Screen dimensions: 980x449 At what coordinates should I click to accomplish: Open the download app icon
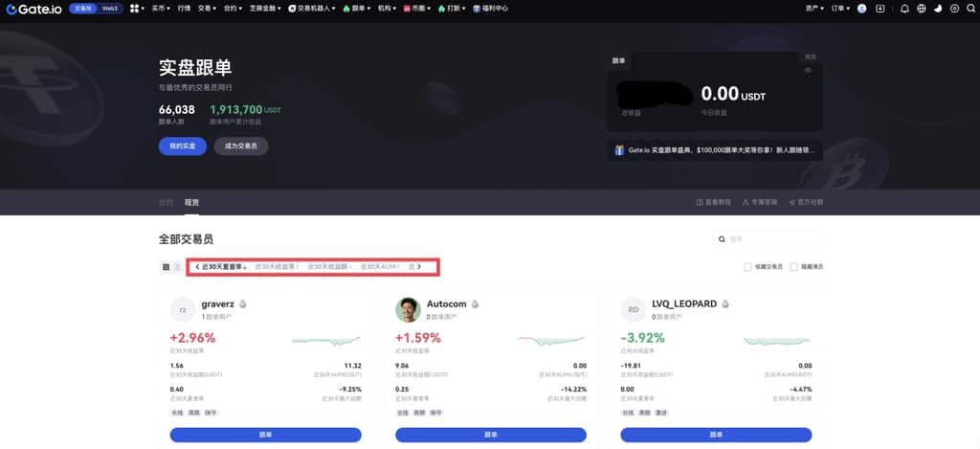pyautogui.click(x=880, y=9)
